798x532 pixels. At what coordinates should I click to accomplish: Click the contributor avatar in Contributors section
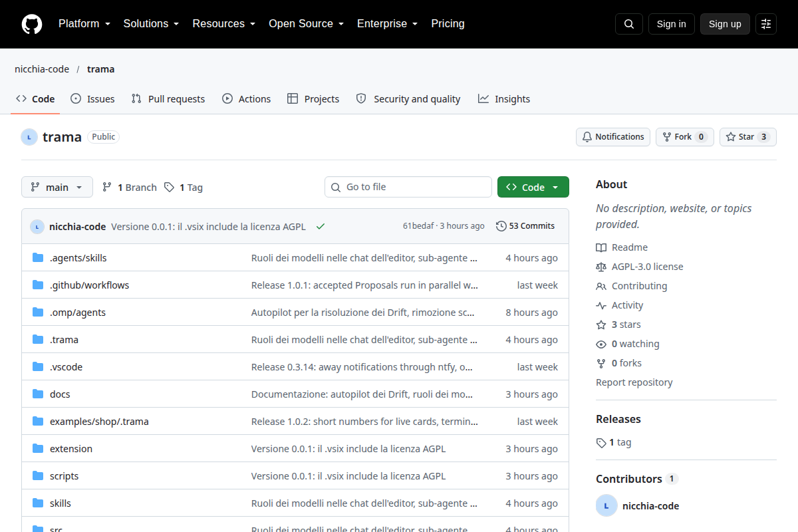[x=606, y=505]
